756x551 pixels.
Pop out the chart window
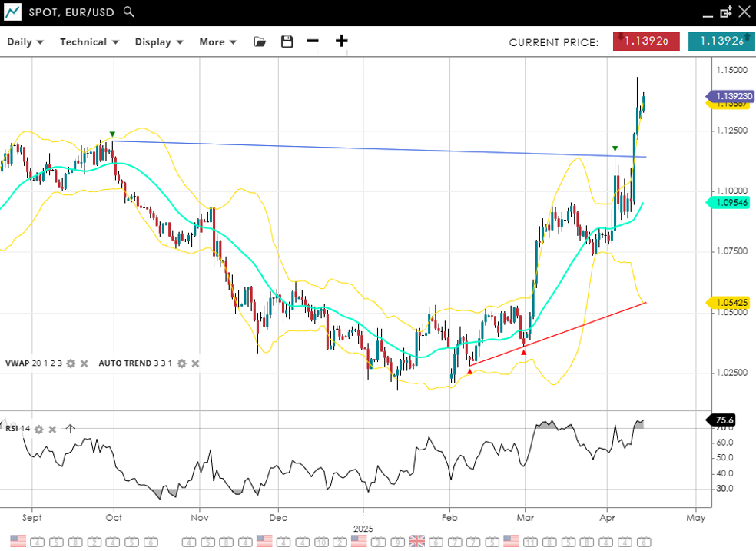tap(725, 12)
